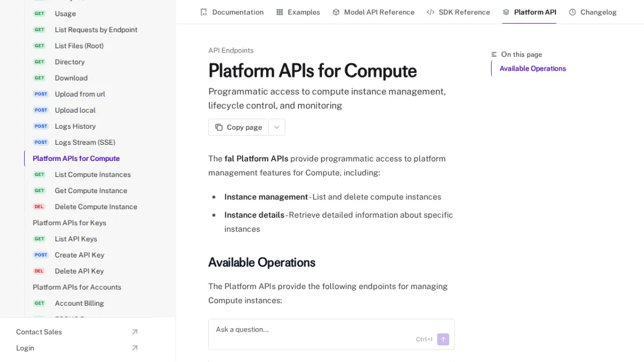
Task: Open the Contact Sales link
Action: [x=39, y=332]
